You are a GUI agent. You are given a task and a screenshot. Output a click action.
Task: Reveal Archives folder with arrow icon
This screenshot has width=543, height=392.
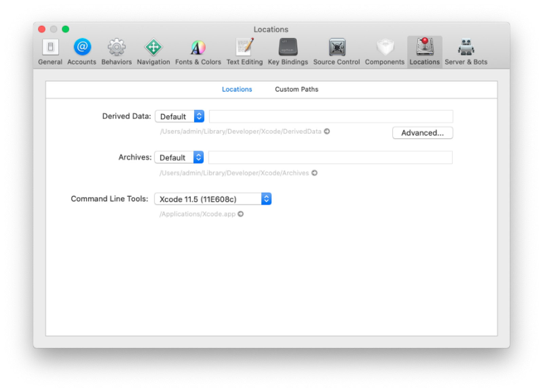[315, 173]
